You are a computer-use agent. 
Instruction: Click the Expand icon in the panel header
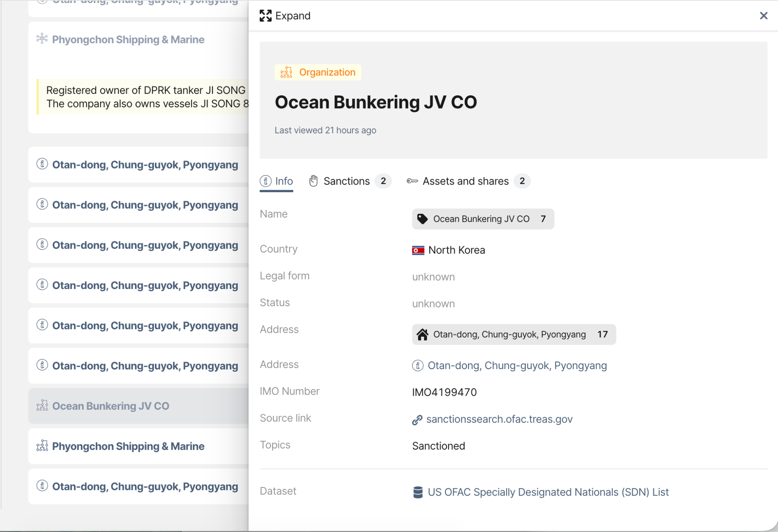[x=266, y=16]
